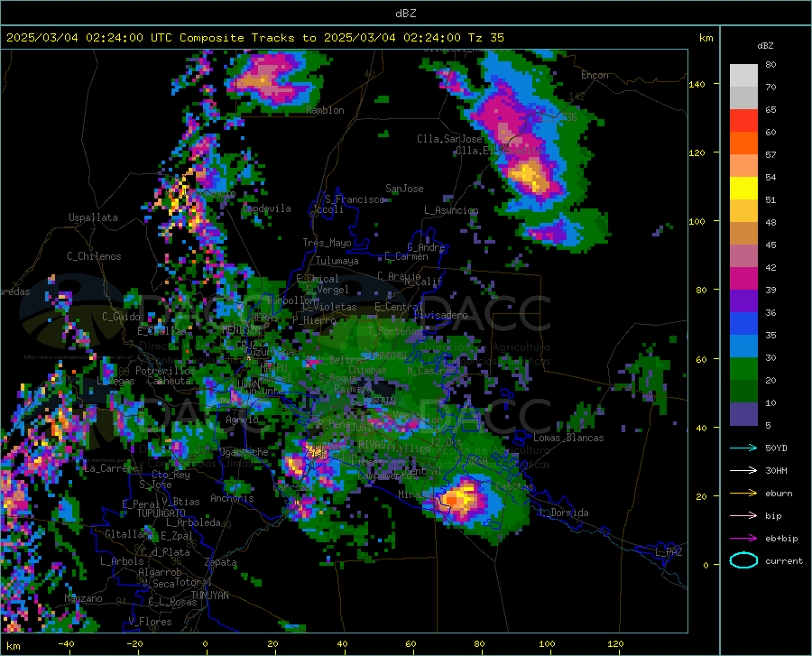Click the Divisadero place label
Screen dimensions: 812x656
(440, 315)
